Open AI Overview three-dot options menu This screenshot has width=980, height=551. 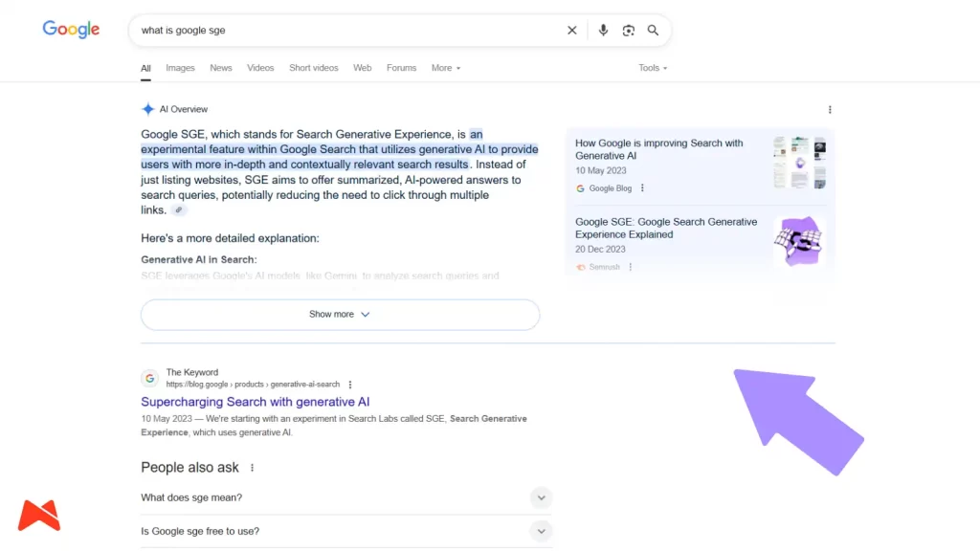point(830,109)
